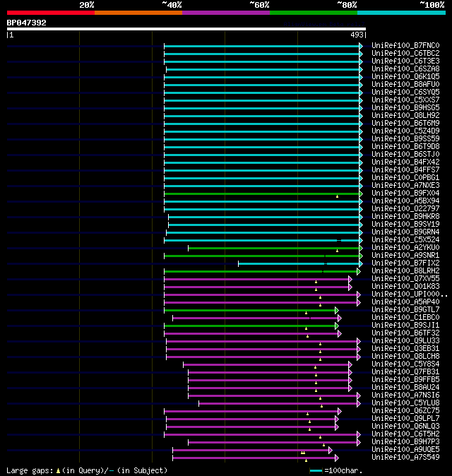Open hit UniRef100_B8AFU0
Viewport: 452px width, 476px height.
click(405, 84)
